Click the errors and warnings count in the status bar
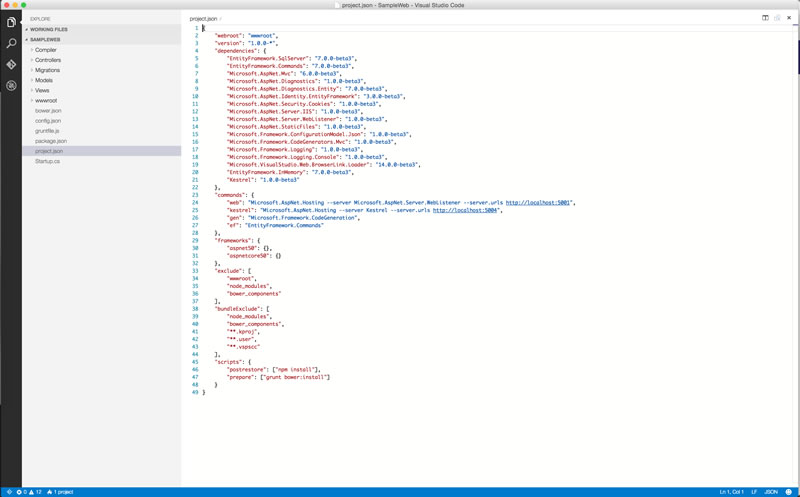Viewport: 800px width, 497px height. coord(28,492)
